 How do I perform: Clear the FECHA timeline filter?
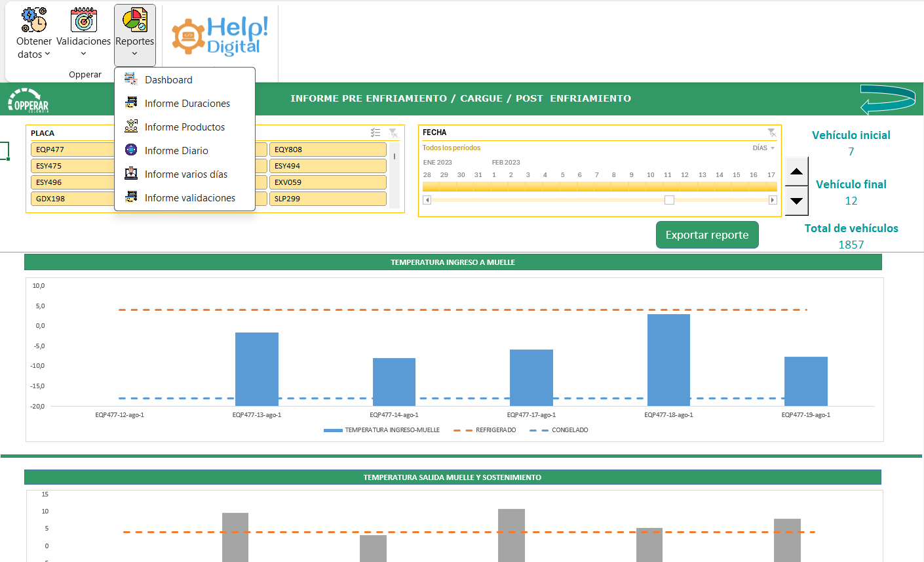[x=772, y=132]
